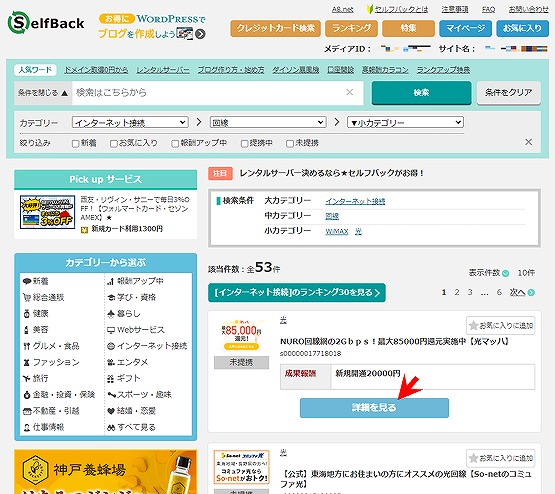Go to next page 次へ
Screen dimensions: 555x494
[x=522, y=292]
